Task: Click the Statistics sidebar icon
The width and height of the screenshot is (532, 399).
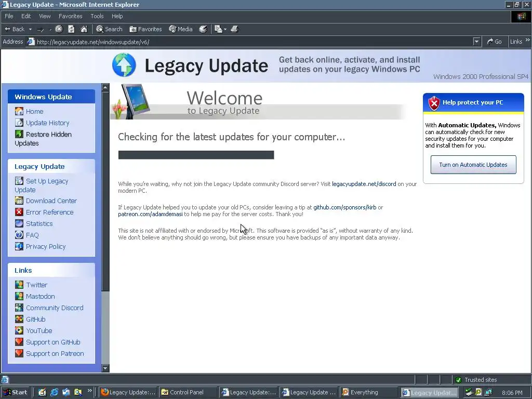Action: pyautogui.click(x=19, y=223)
